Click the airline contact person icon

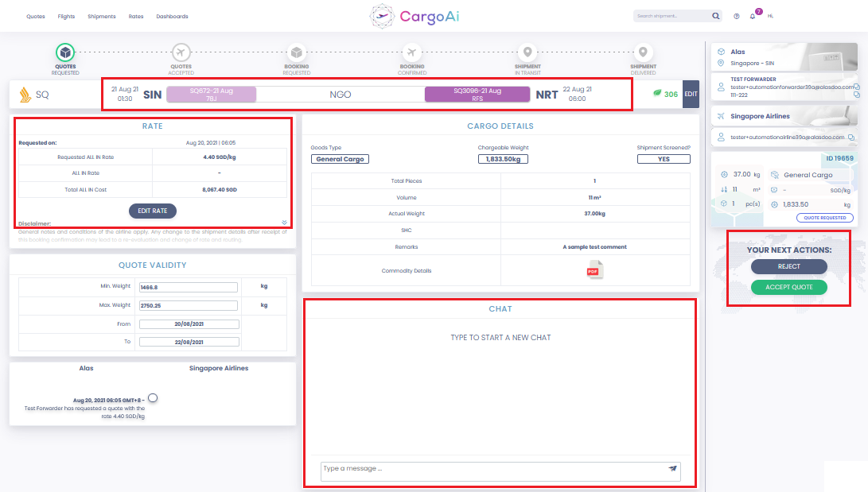(721, 137)
